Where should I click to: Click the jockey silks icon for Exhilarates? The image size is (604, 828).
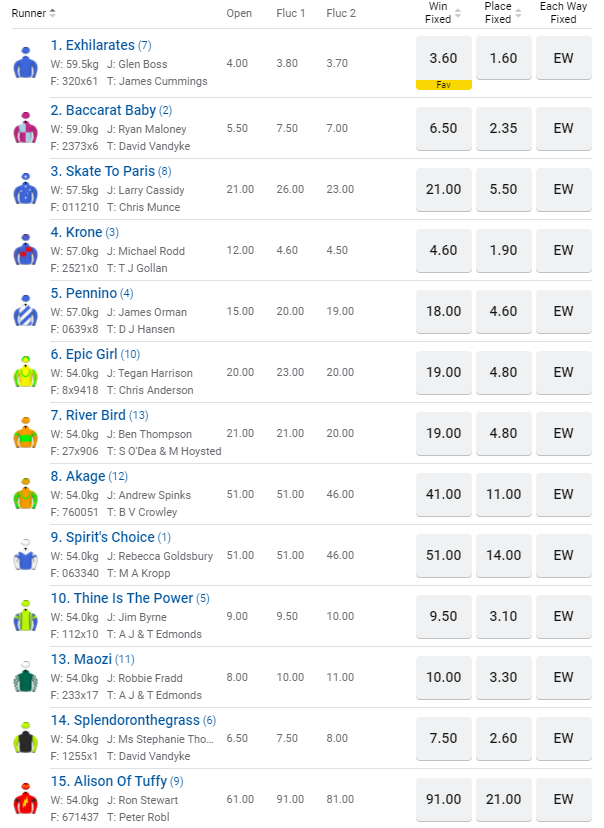25,63
